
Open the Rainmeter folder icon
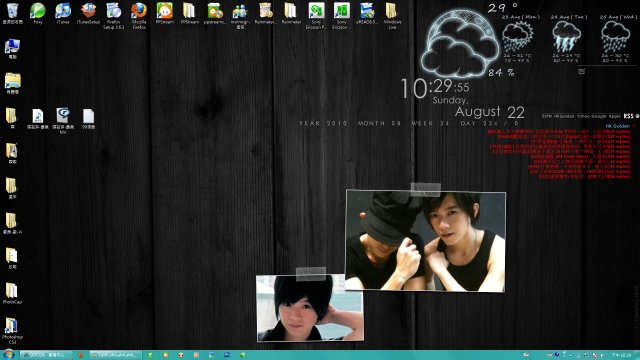tap(291, 13)
